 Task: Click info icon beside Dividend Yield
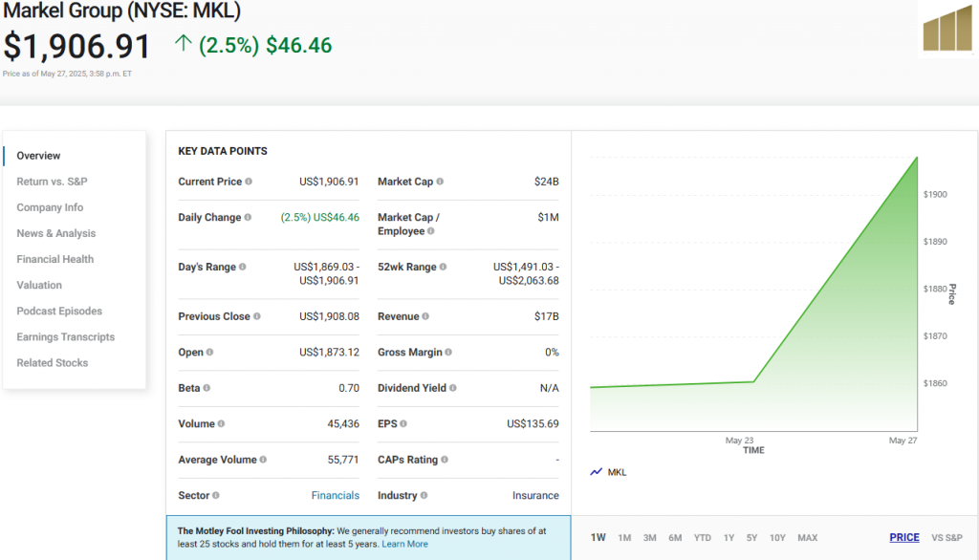coord(452,388)
